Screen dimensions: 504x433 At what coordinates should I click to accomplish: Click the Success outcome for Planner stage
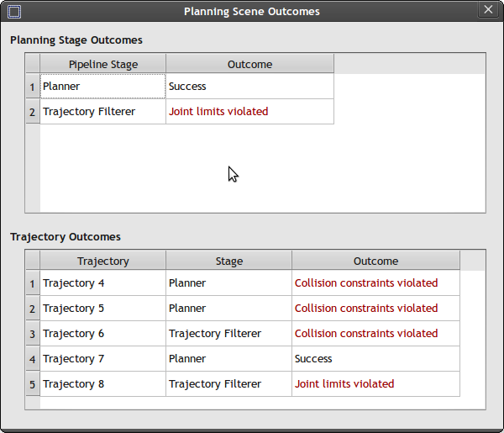pyautogui.click(x=249, y=87)
